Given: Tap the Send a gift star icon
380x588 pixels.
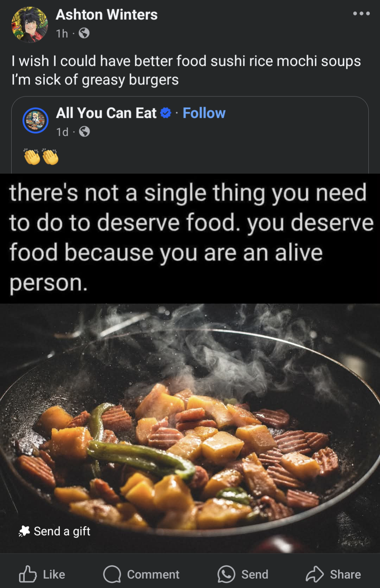Looking at the screenshot, I should 24,531.
